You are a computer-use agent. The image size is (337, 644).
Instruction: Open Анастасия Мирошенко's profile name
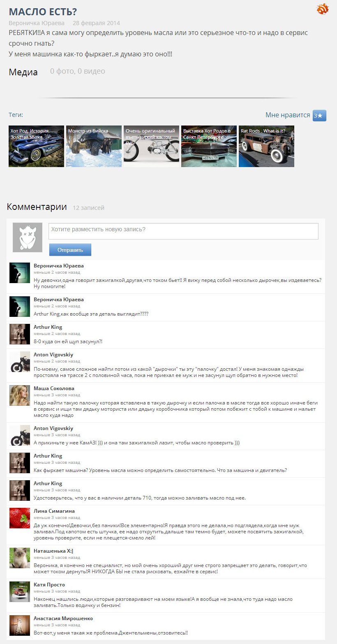coord(63,618)
